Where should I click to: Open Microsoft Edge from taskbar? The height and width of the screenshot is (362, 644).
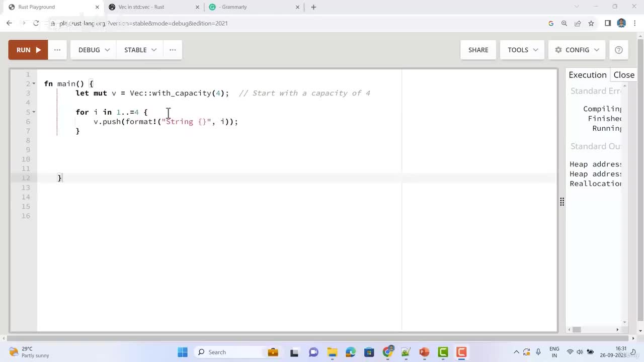point(351,352)
